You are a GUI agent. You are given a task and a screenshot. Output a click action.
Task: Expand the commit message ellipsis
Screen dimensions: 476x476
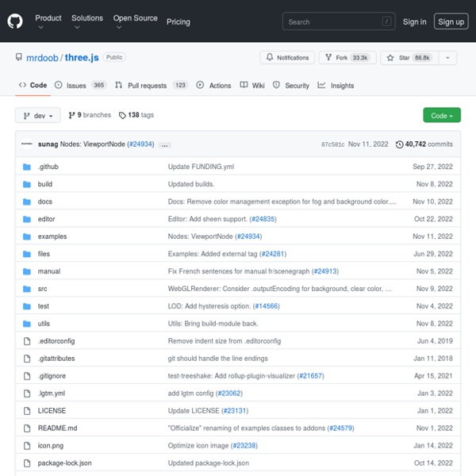tap(165, 145)
